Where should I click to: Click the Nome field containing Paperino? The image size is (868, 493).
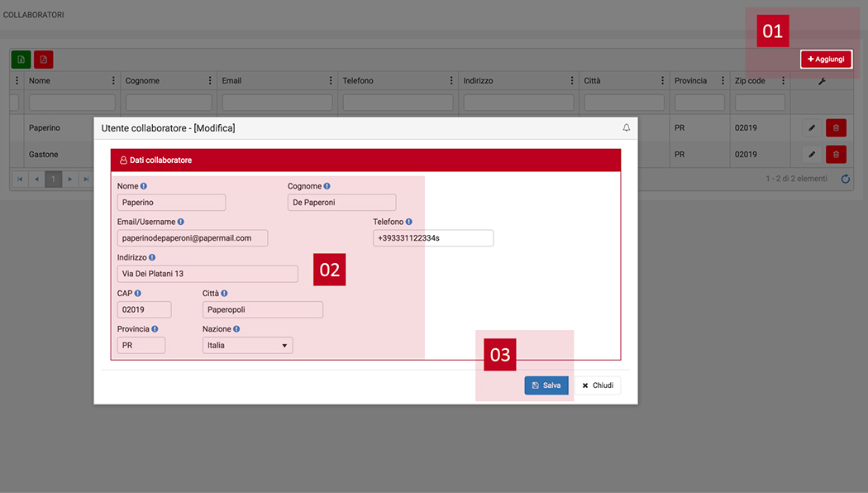[171, 202]
